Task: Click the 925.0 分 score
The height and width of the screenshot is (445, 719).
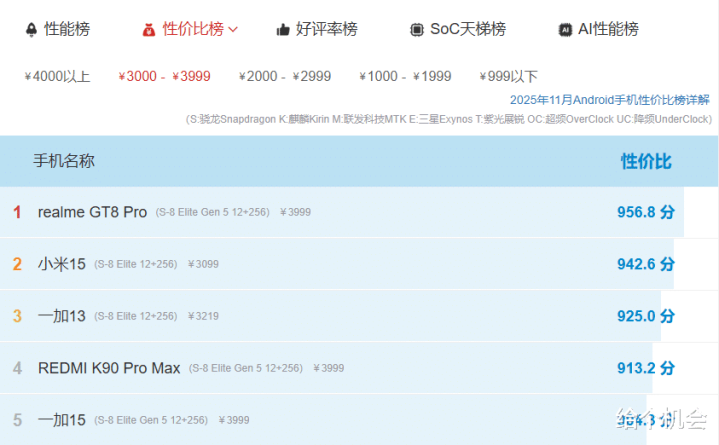Action: click(x=646, y=316)
